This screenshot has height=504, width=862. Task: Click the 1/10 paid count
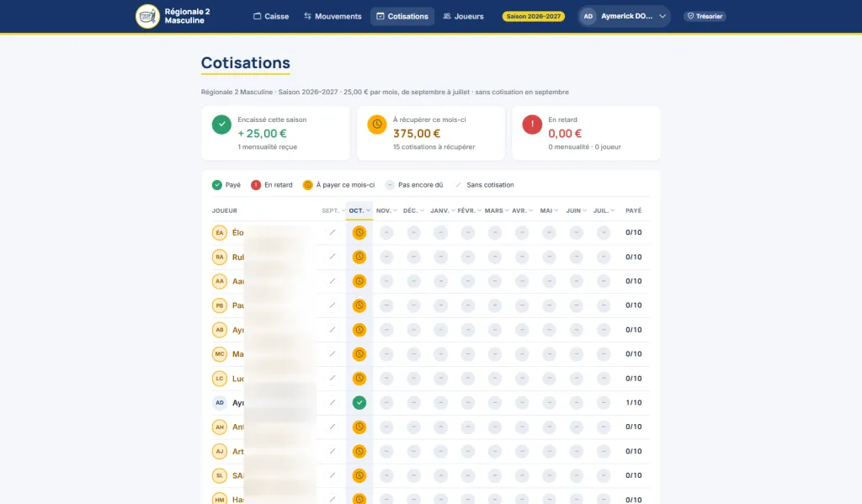633,402
